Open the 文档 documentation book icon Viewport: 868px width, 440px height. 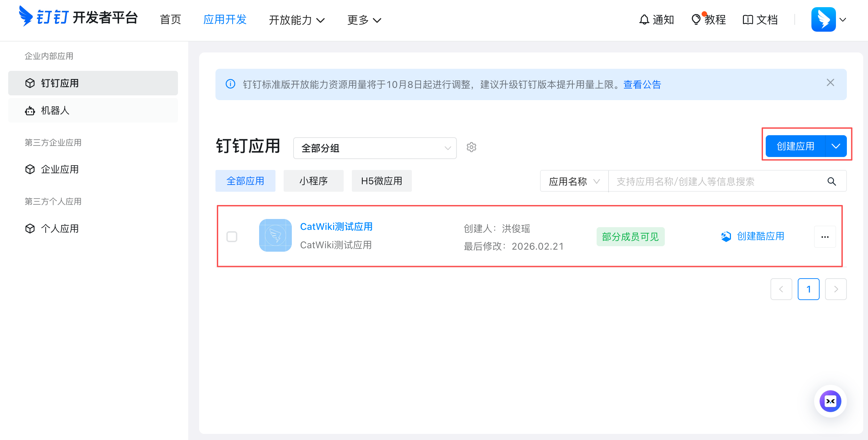(x=747, y=20)
